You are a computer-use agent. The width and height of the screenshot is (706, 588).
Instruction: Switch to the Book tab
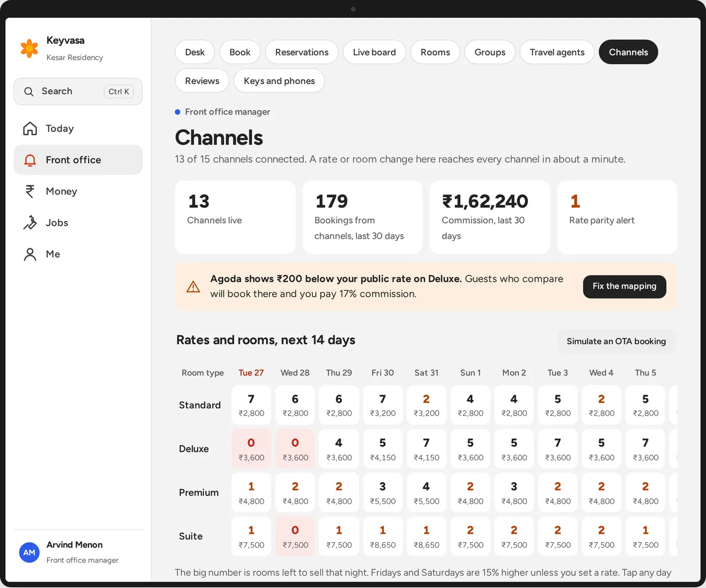pos(240,52)
